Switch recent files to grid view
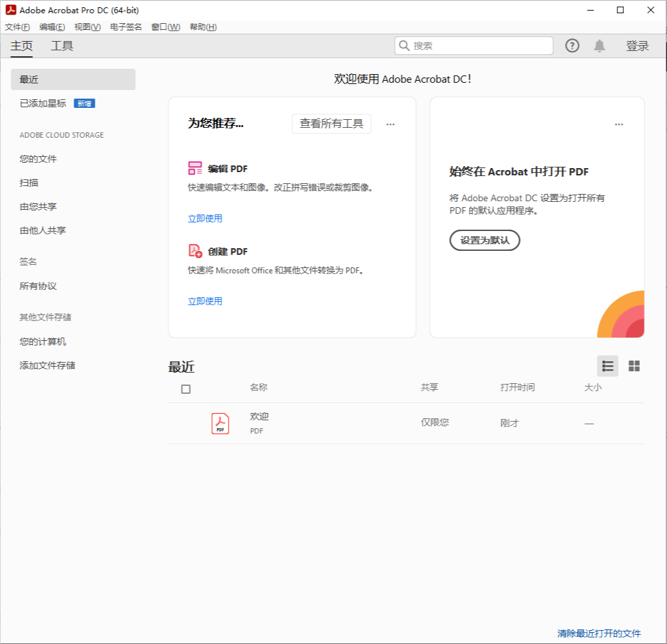The height and width of the screenshot is (644, 667). 634,365
